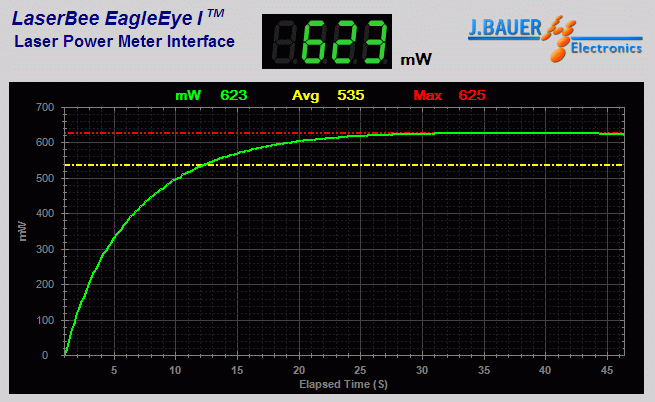Click the red Max legend label

click(x=428, y=95)
